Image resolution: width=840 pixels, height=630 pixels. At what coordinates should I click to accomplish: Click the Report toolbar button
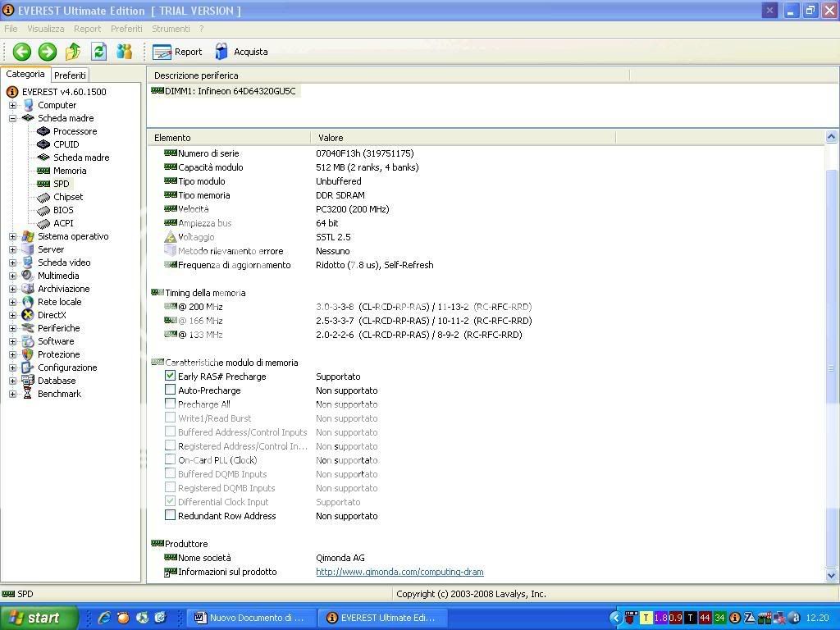pyautogui.click(x=177, y=52)
